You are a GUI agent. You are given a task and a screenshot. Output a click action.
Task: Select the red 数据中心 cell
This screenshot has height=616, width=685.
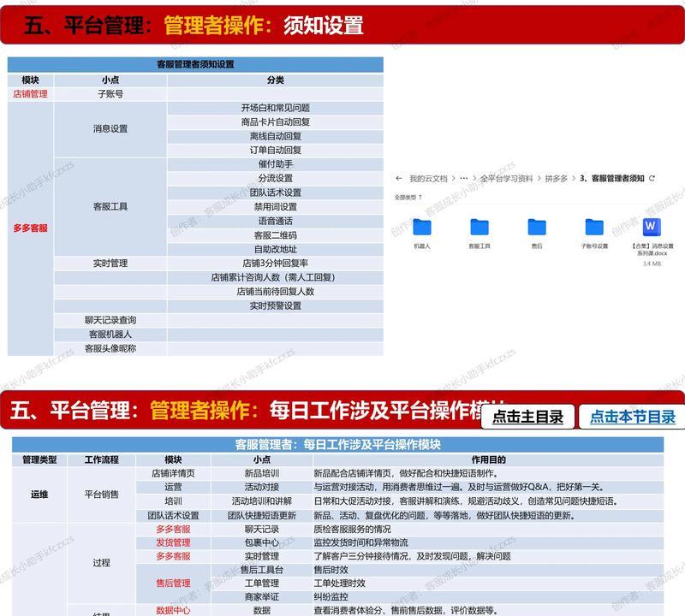point(173,610)
